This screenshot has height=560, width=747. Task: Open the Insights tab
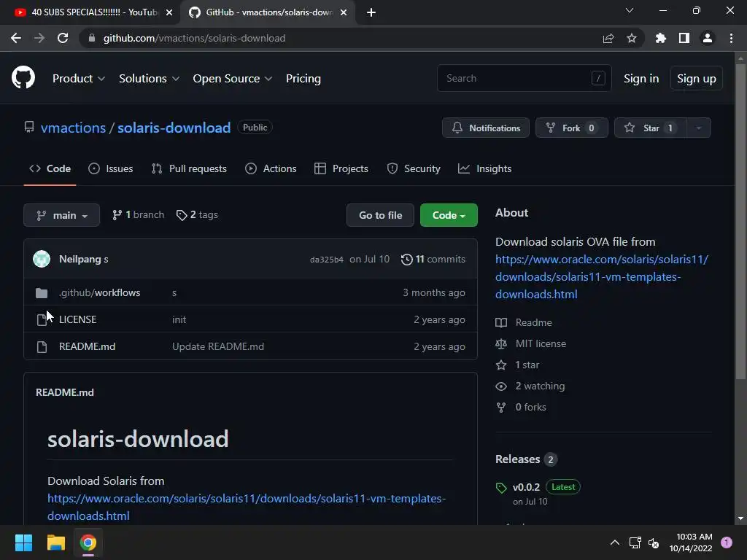[x=484, y=168]
